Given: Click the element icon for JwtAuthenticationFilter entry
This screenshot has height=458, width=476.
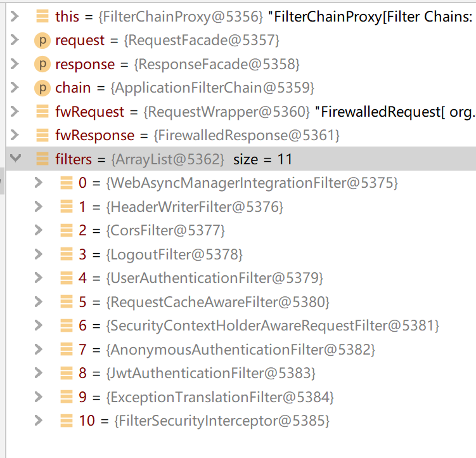Looking at the screenshot, I should (x=66, y=373).
